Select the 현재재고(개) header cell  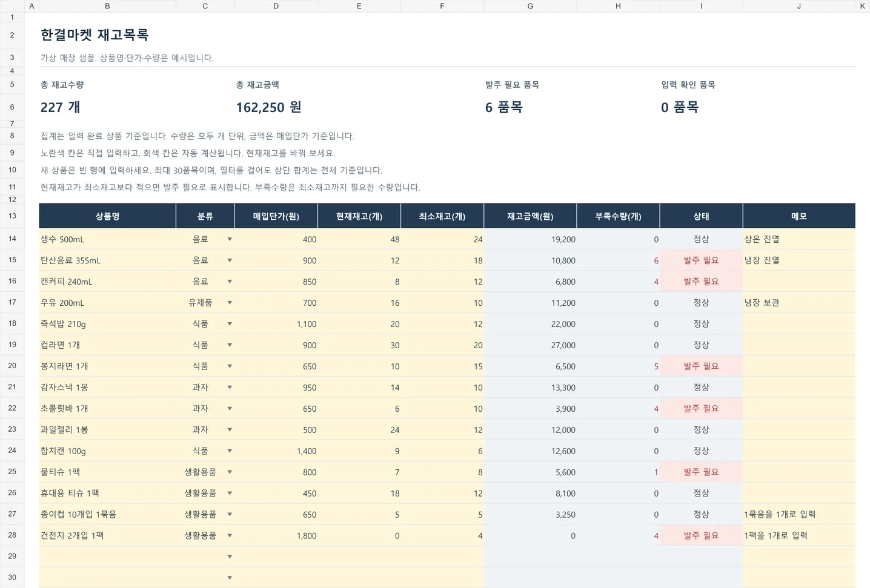pyautogui.click(x=359, y=216)
